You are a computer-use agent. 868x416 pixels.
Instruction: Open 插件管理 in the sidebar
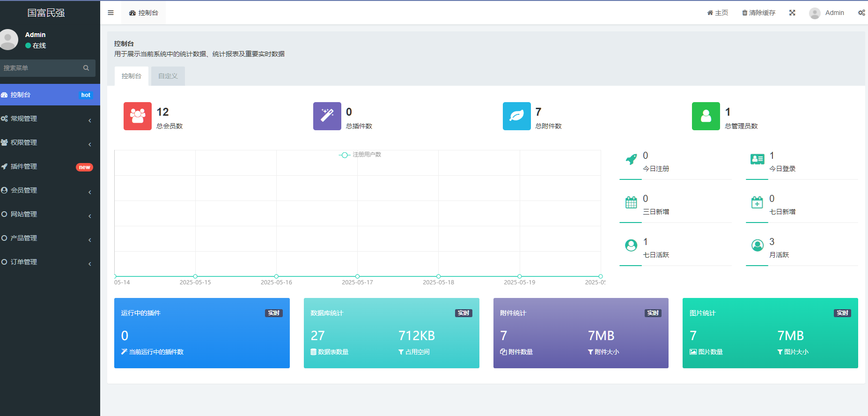click(x=47, y=166)
